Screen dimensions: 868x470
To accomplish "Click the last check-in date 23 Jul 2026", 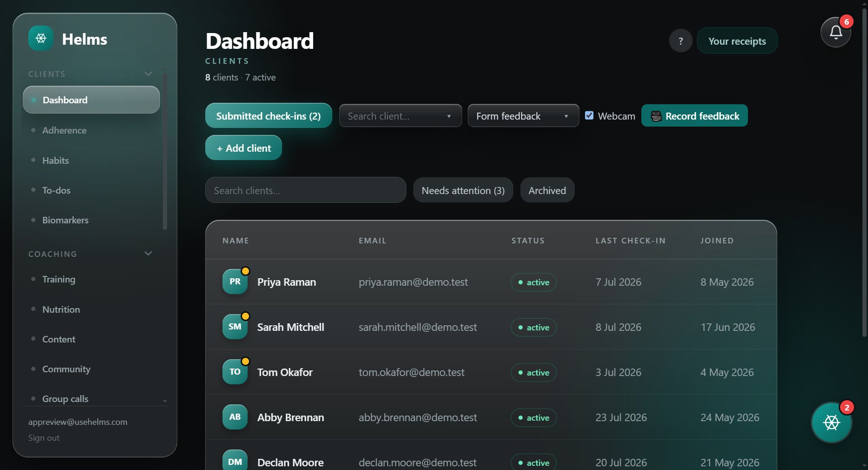I will pyautogui.click(x=621, y=417).
